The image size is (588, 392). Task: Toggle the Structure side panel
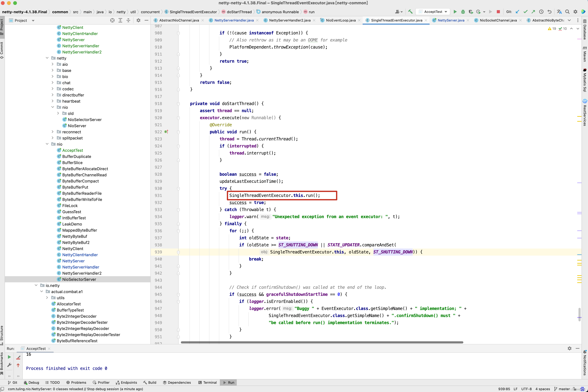2,335
